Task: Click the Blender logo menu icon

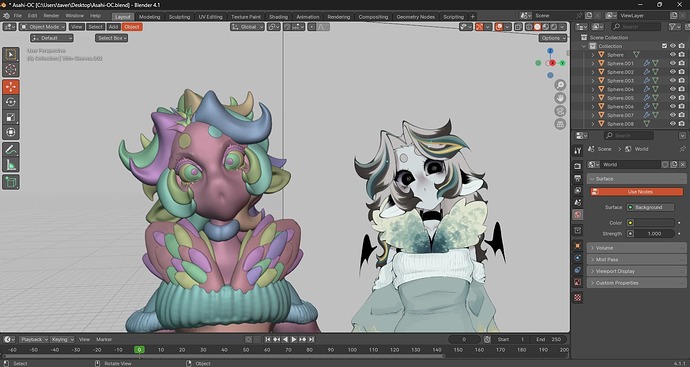Action: (6, 16)
